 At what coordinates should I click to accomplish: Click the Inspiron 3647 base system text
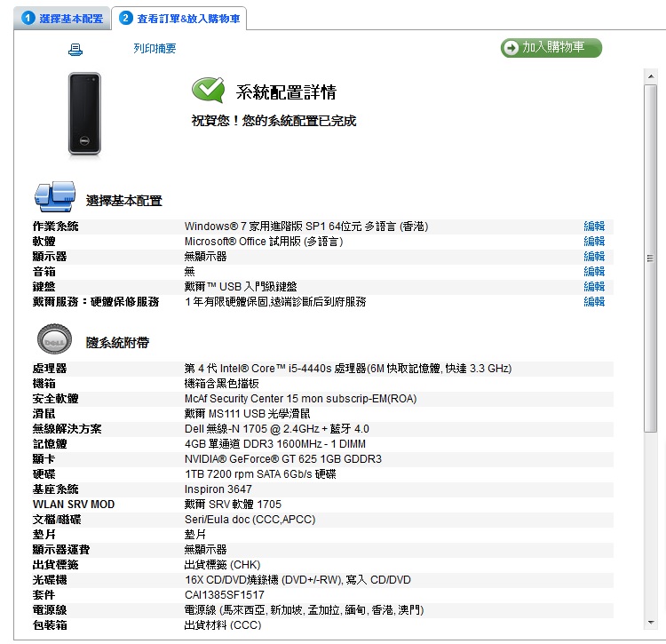(x=218, y=489)
